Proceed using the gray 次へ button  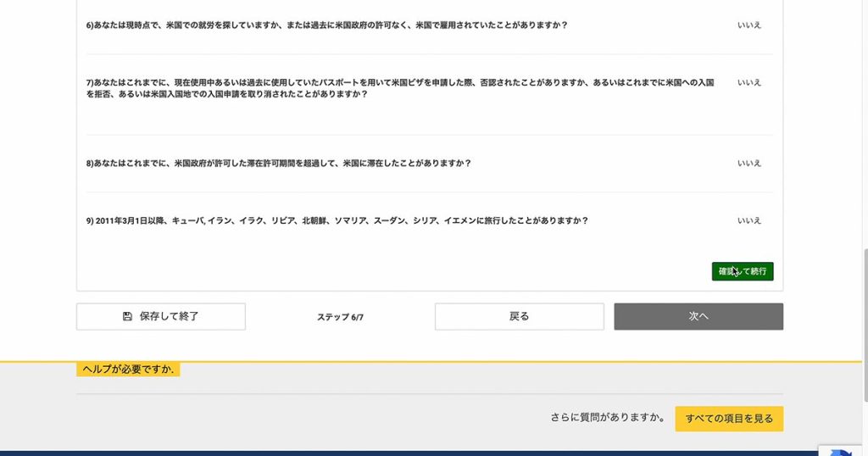click(x=698, y=316)
